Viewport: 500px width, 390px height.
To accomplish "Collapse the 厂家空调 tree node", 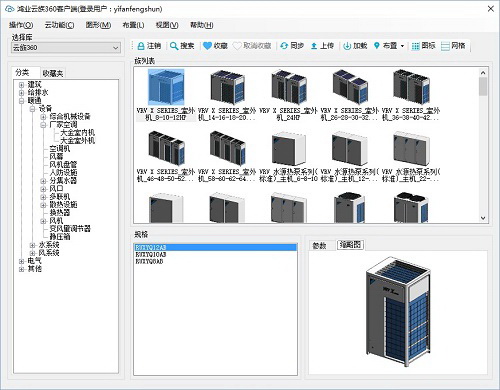I will 43,125.
